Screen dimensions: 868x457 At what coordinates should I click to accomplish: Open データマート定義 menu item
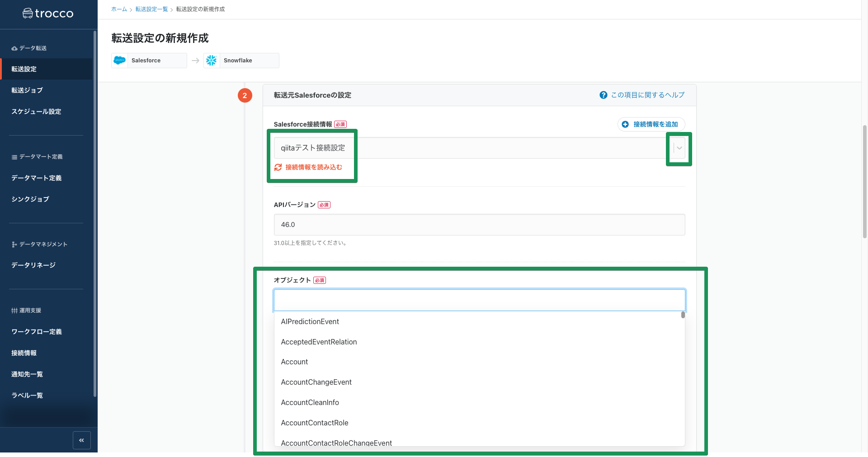pyautogui.click(x=46, y=178)
